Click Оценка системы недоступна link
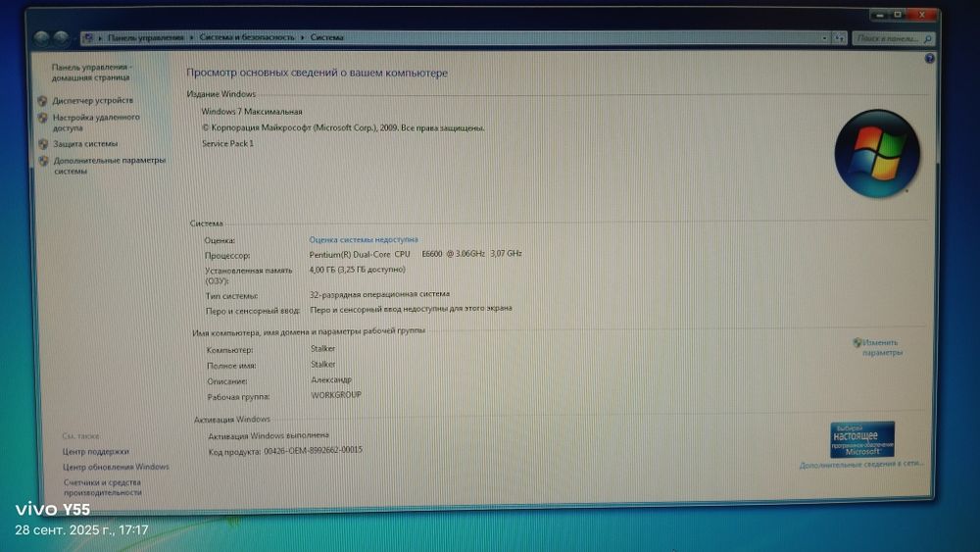This screenshot has height=552, width=980. coord(364,239)
